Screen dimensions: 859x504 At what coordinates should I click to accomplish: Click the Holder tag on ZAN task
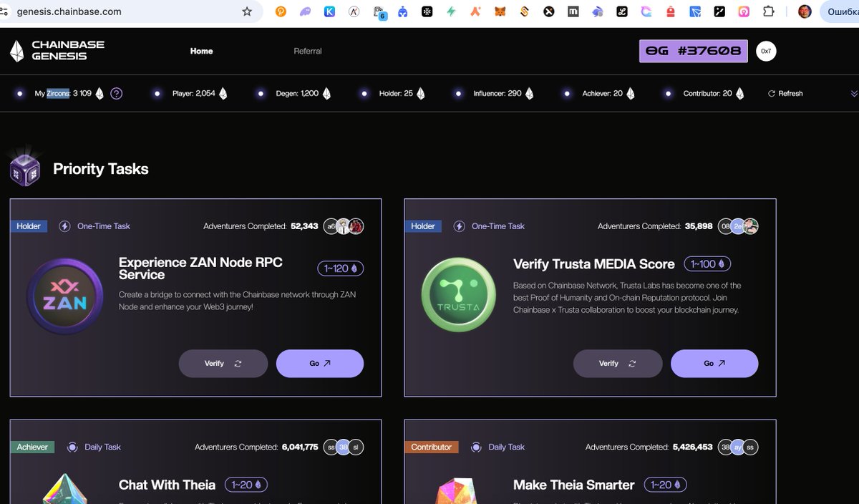29,226
